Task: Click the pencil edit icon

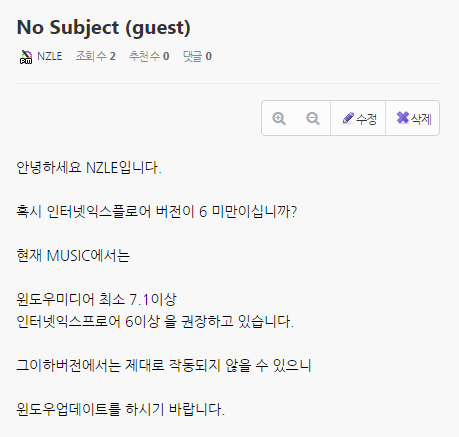Action: pyautogui.click(x=348, y=118)
